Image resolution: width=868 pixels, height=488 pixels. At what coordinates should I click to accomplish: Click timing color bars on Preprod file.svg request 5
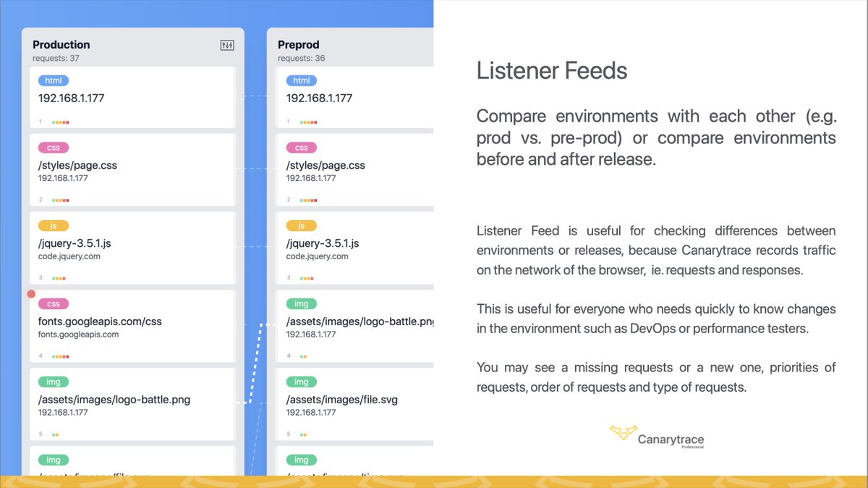pos(303,434)
